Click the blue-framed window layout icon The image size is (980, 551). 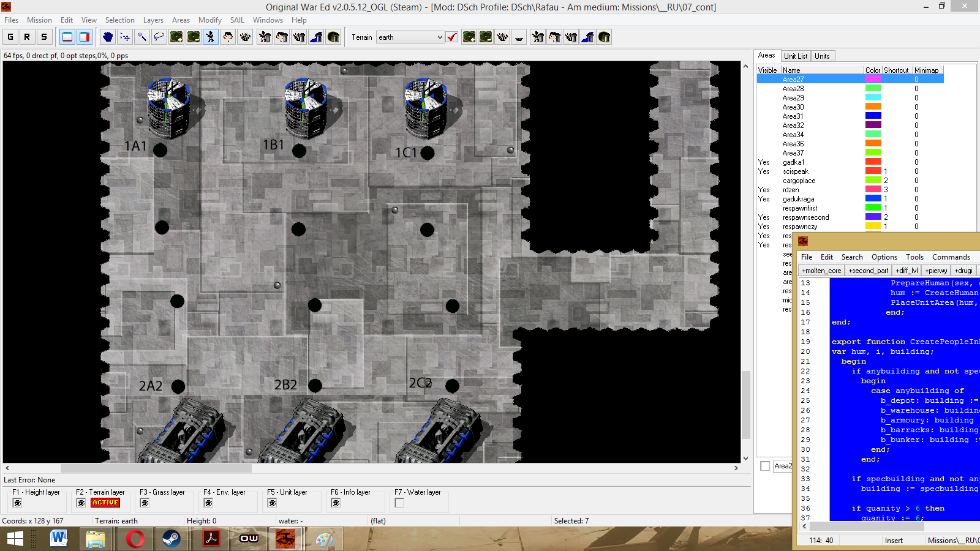(x=67, y=37)
